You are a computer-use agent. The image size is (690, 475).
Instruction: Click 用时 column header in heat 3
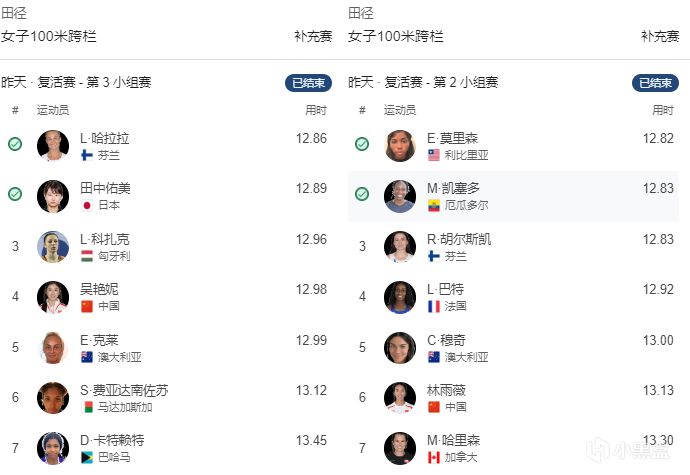click(316, 110)
